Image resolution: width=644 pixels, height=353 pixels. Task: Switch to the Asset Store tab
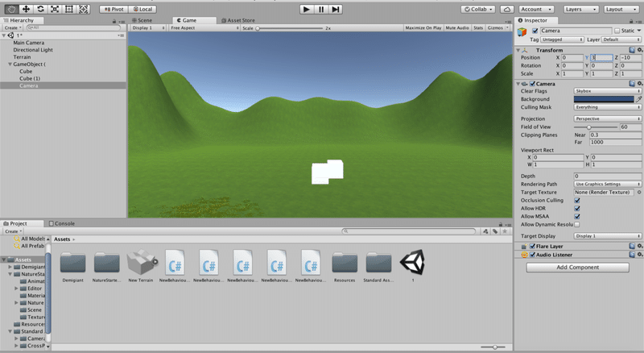(x=238, y=20)
